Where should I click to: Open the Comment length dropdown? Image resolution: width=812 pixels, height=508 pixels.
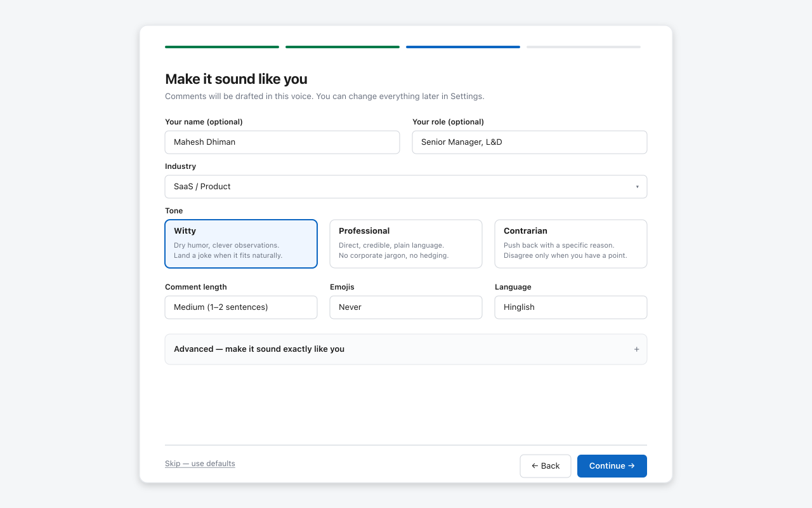pyautogui.click(x=241, y=307)
